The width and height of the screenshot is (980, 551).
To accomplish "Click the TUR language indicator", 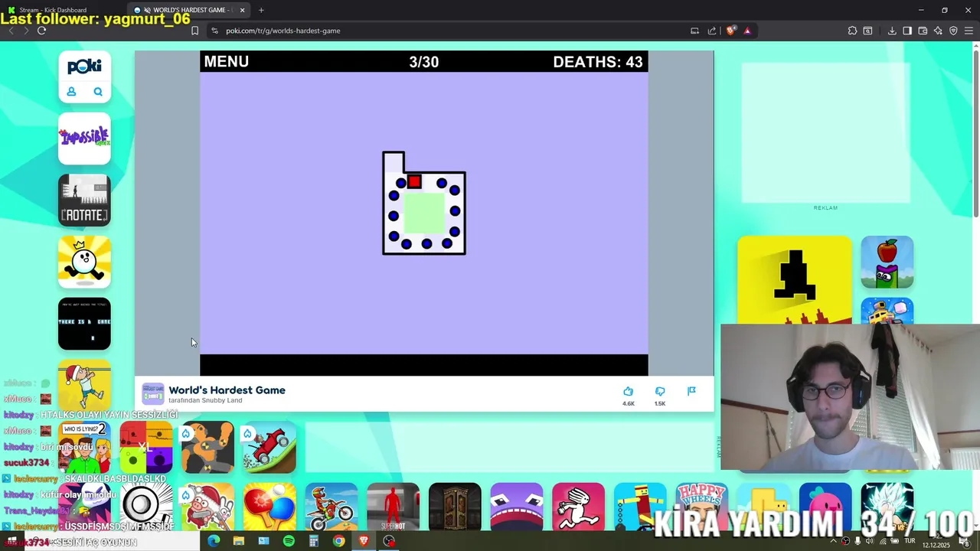I will tap(910, 541).
